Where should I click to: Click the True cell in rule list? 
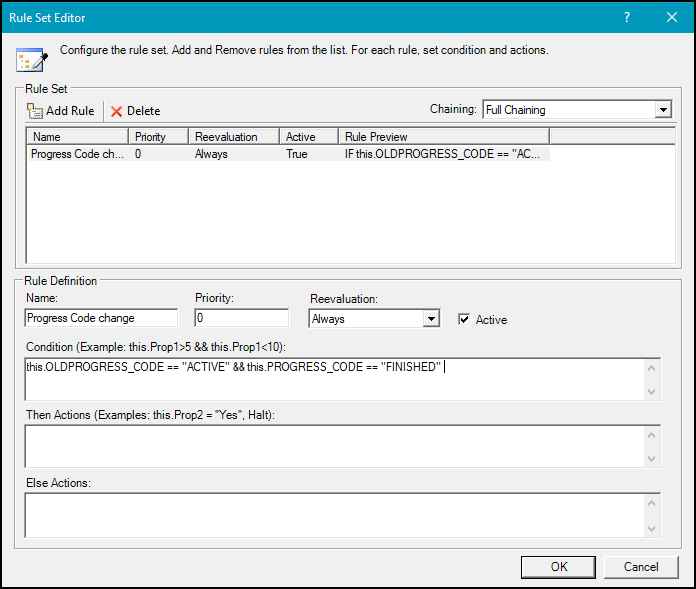click(297, 154)
